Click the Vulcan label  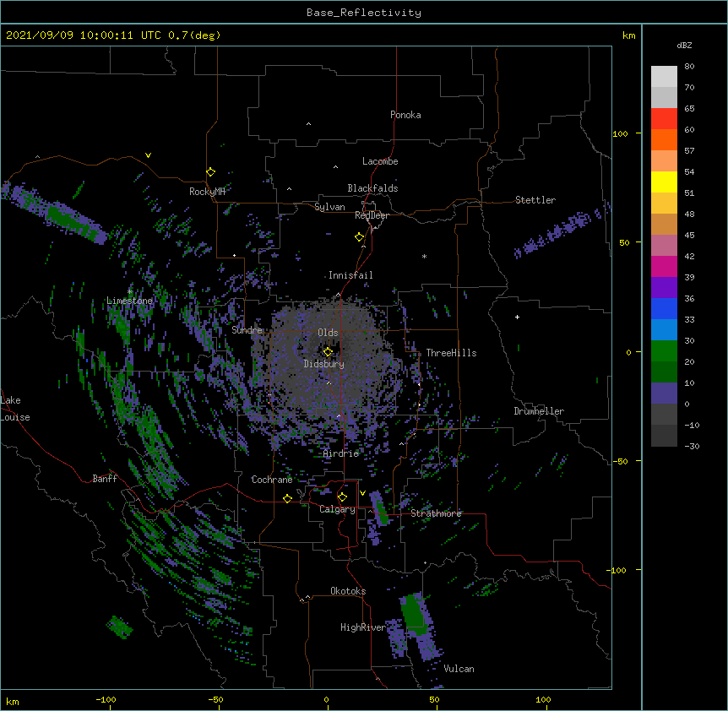pos(459,669)
